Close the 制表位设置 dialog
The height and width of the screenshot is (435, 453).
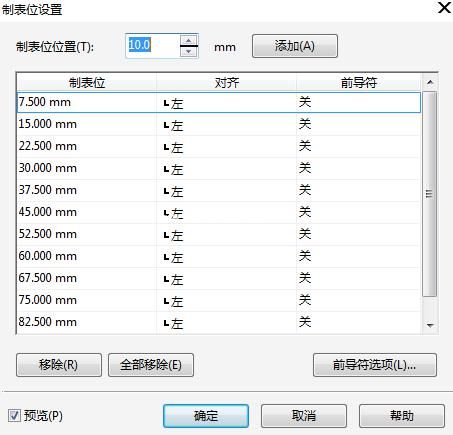click(x=444, y=8)
